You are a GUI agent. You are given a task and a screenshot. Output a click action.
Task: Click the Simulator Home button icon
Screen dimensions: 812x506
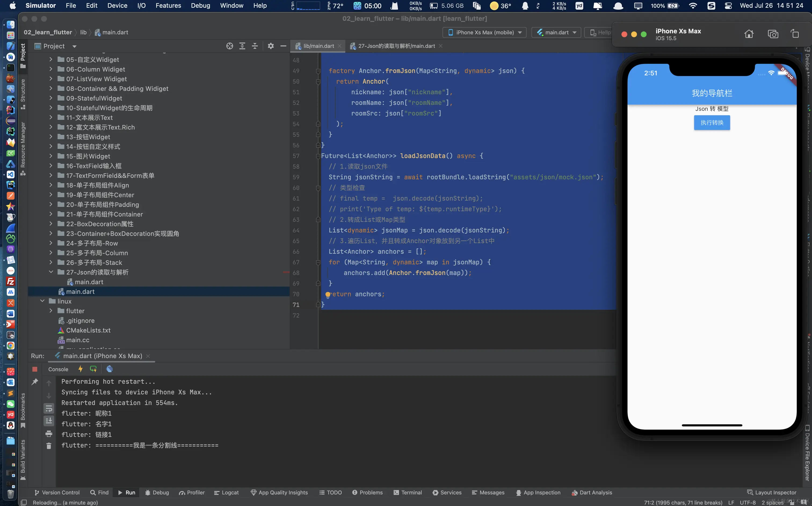tap(749, 34)
